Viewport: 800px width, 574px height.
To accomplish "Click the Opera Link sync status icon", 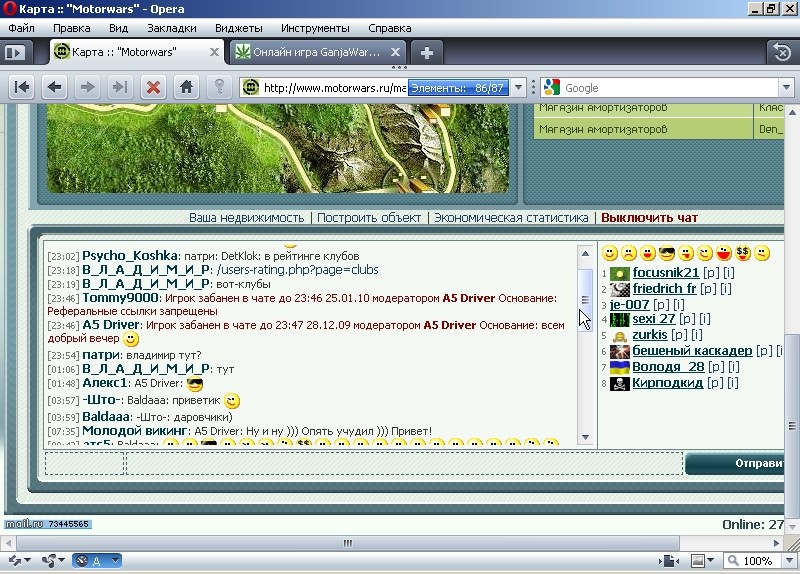I will pyautogui.click(x=14, y=561).
